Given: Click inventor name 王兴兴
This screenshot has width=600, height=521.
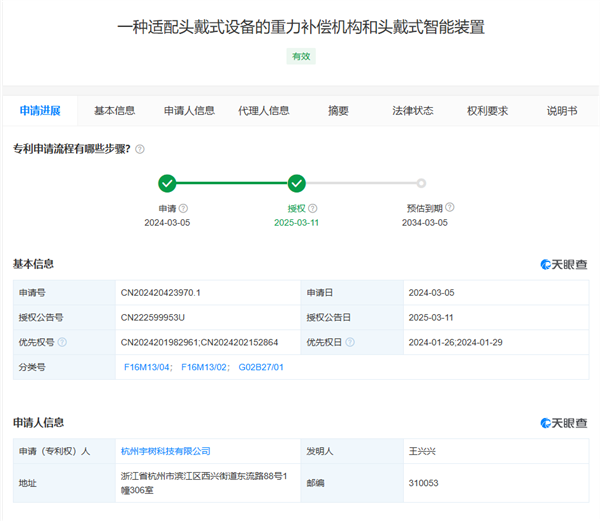Looking at the screenshot, I should point(422,451).
